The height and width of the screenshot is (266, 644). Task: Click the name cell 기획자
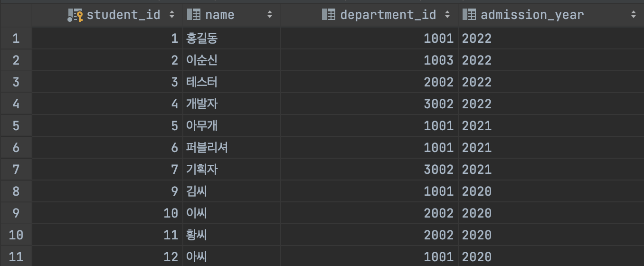pos(232,170)
